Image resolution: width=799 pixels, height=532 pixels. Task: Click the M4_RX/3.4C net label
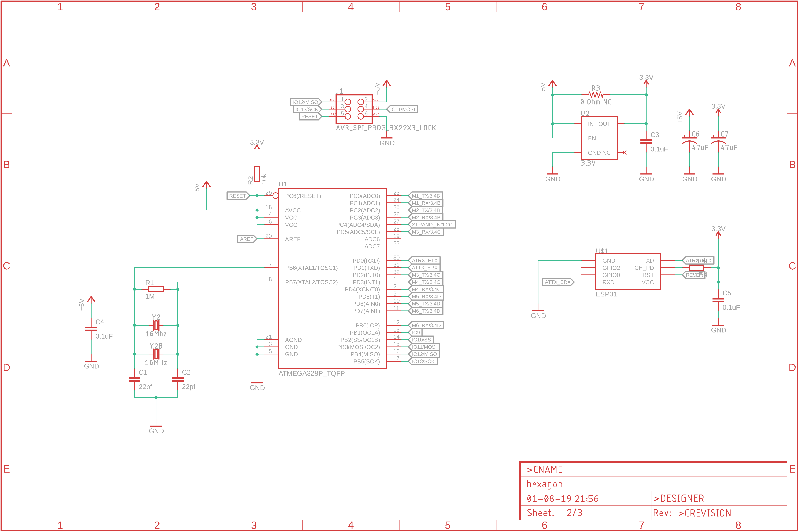(x=426, y=289)
